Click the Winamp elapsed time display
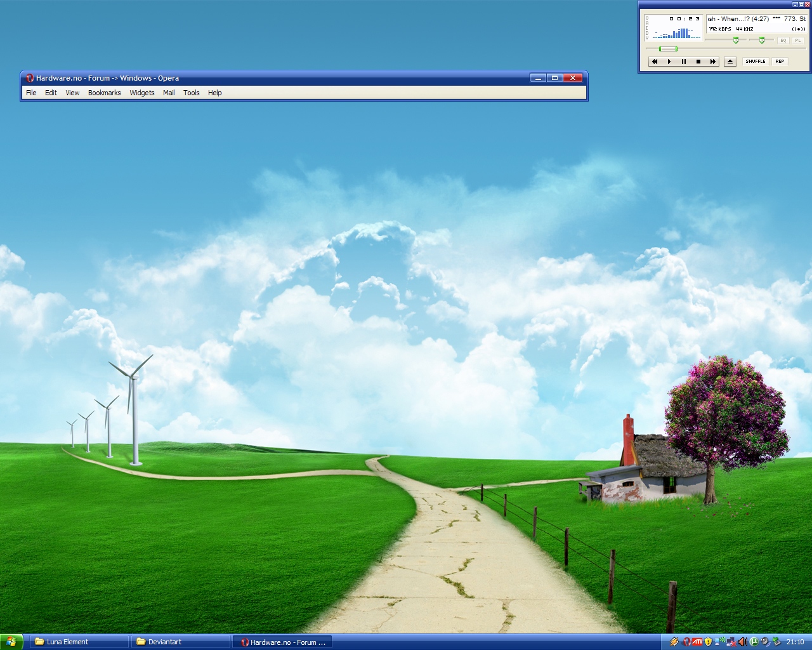812x650 pixels. coord(684,19)
